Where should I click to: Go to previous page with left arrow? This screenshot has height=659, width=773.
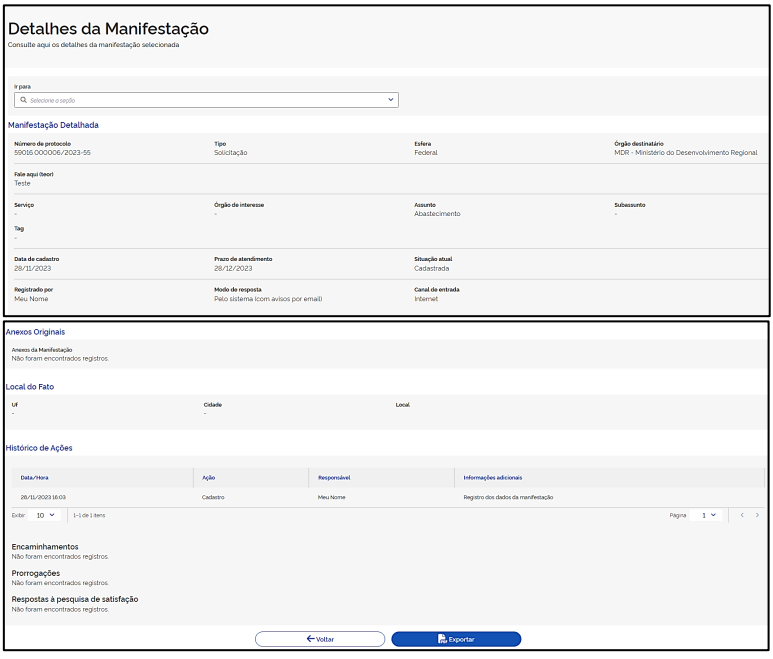click(741, 515)
